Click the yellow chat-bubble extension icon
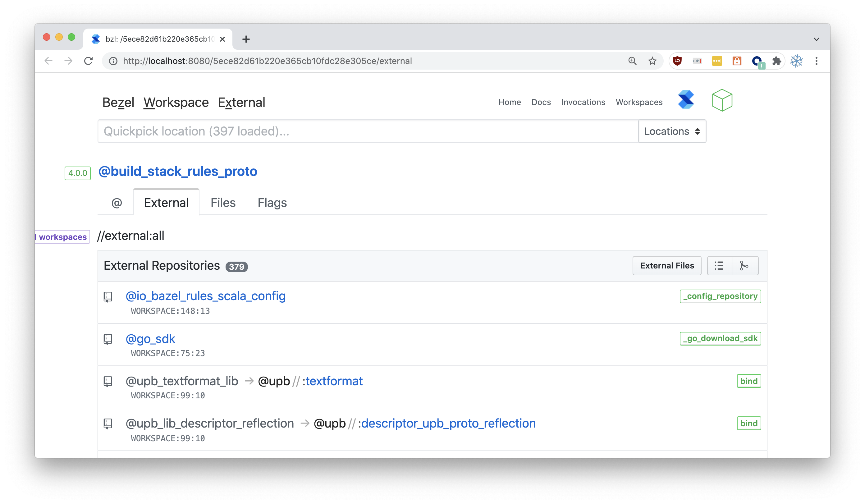The image size is (865, 504). [x=717, y=61]
